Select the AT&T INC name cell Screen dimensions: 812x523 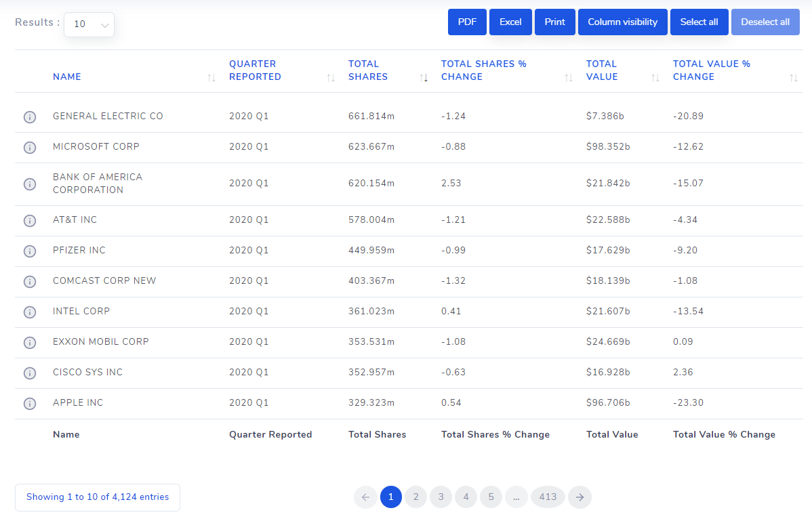pos(75,219)
